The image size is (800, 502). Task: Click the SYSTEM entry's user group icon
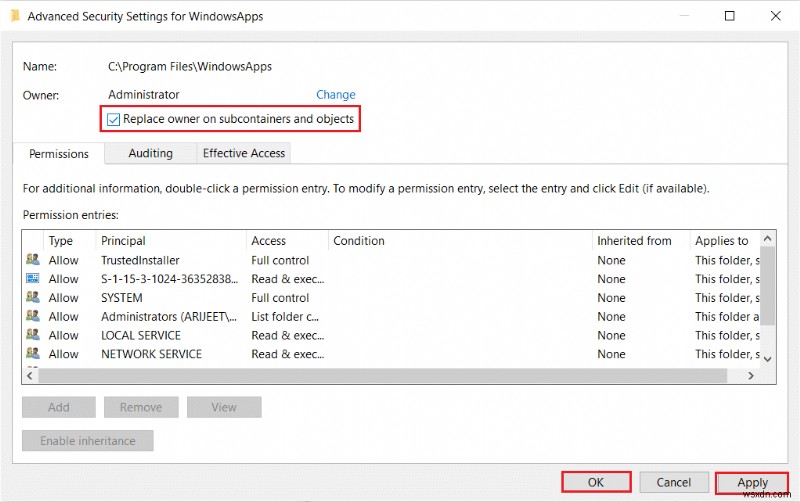tap(32, 298)
